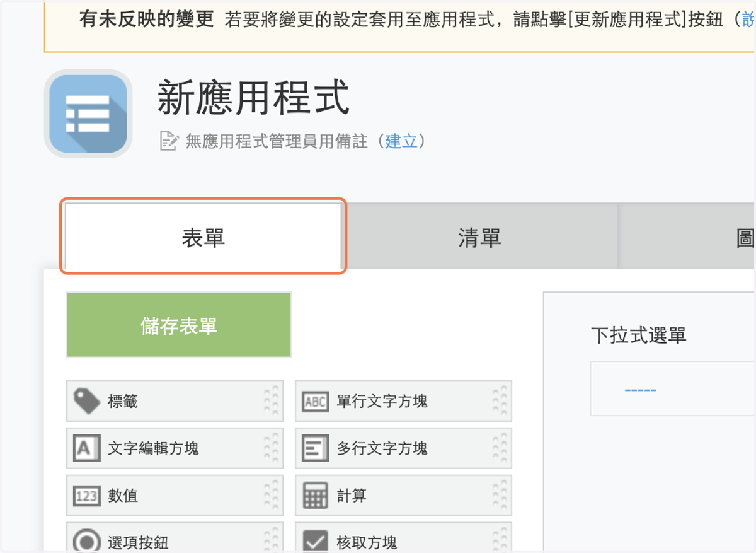Click the 選項按鈕 field text
This screenshot has width=756, height=553.
pos(138,542)
